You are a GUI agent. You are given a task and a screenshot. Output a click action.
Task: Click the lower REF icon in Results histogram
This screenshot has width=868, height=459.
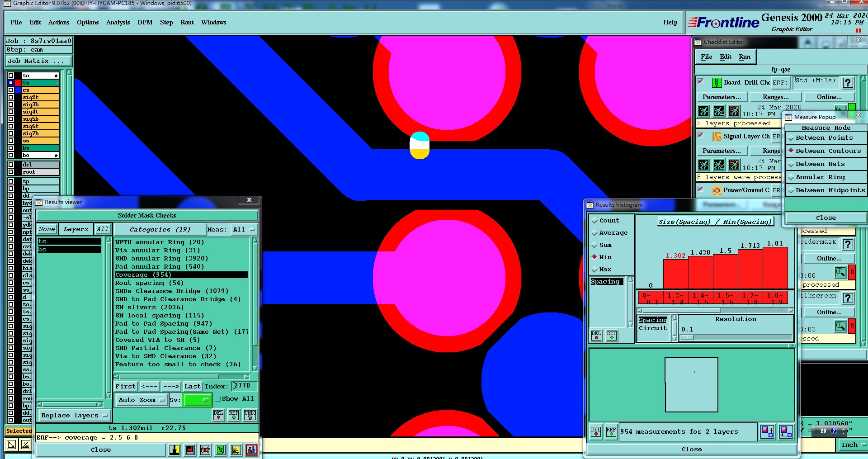pos(611,431)
